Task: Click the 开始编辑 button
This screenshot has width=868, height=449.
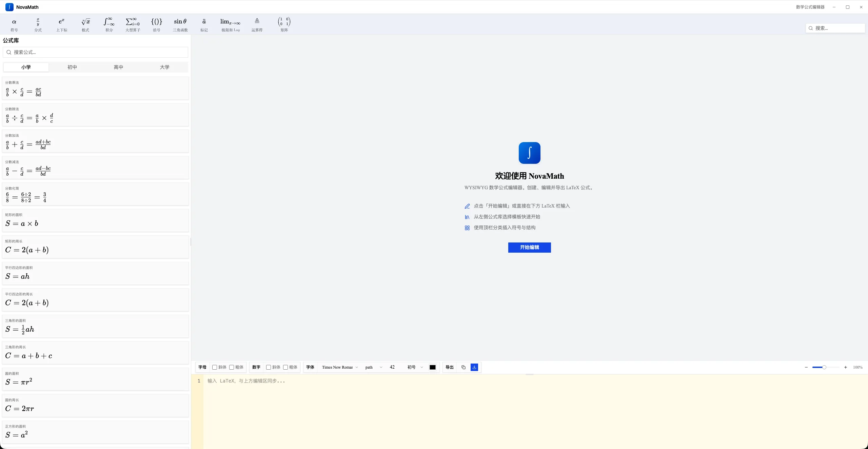Action: coord(529,248)
